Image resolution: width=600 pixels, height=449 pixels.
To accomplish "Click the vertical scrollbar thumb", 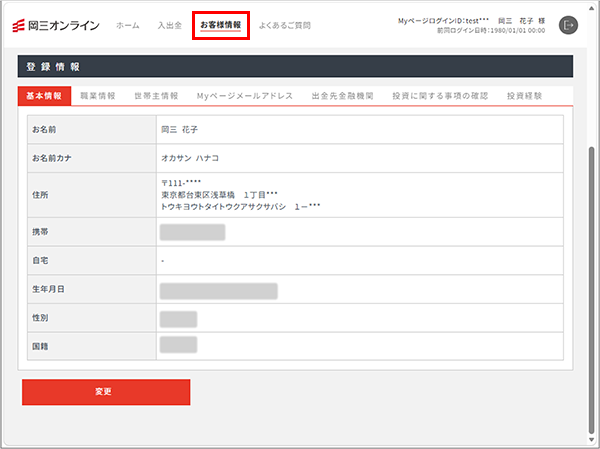I will pyautogui.click(x=592, y=290).
